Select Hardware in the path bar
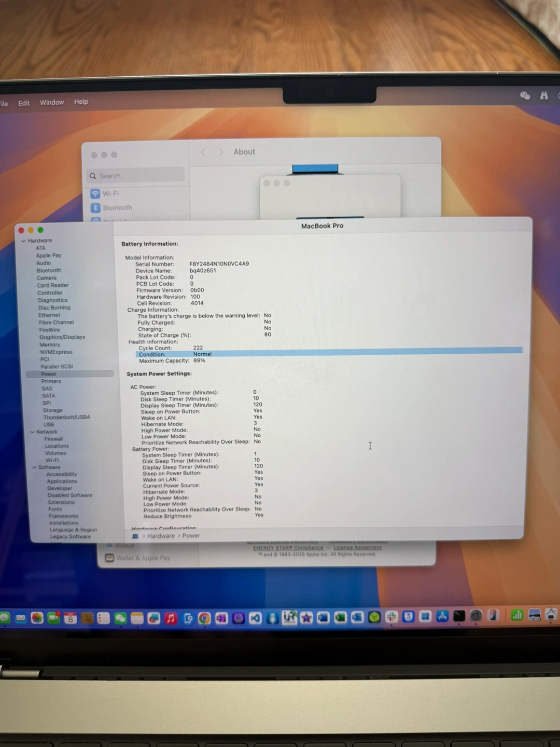Image resolution: width=560 pixels, height=747 pixels. click(x=161, y=536)
